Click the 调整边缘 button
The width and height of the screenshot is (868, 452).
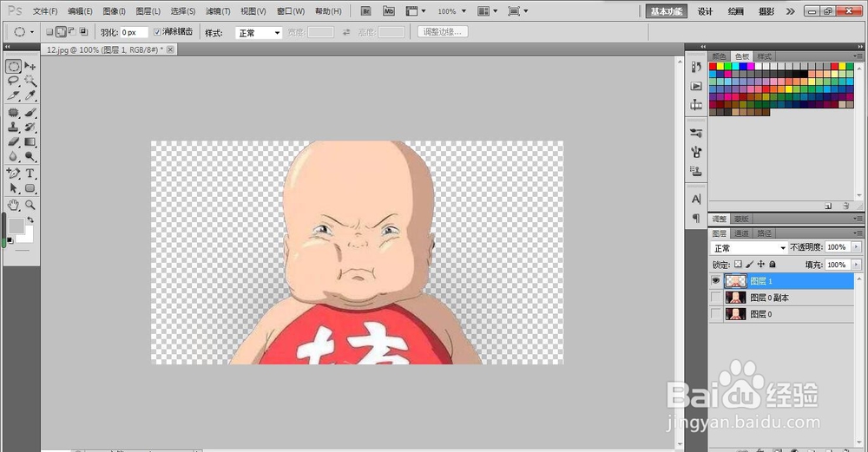tap(443, 32)
